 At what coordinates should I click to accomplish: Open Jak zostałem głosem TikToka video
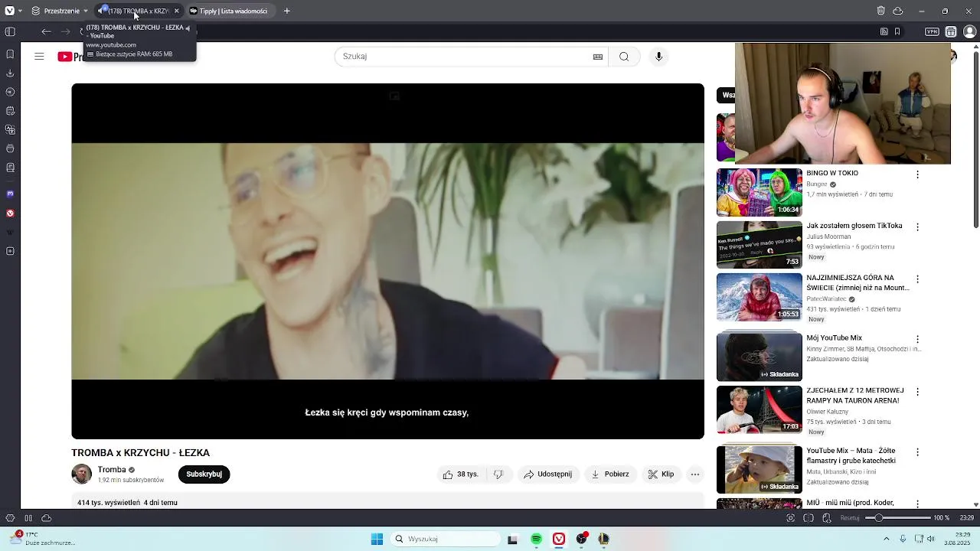tap(759, 245)
